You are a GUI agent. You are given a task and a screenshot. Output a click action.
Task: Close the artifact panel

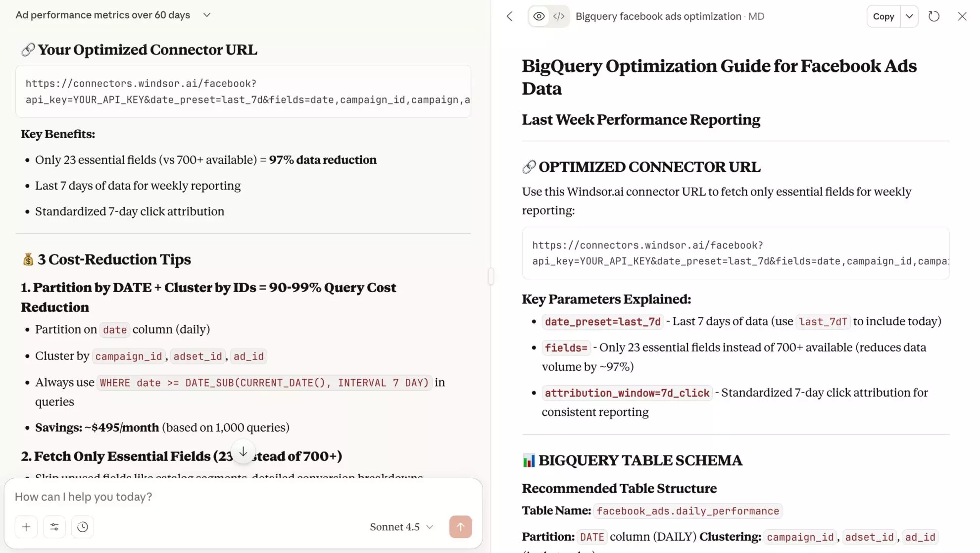tap(962, 16)
